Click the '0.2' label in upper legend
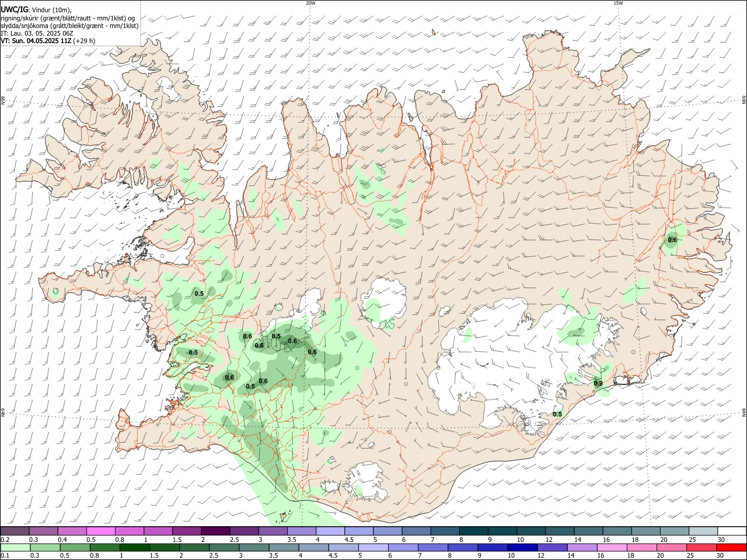747x560 pixels. point(5,540)
